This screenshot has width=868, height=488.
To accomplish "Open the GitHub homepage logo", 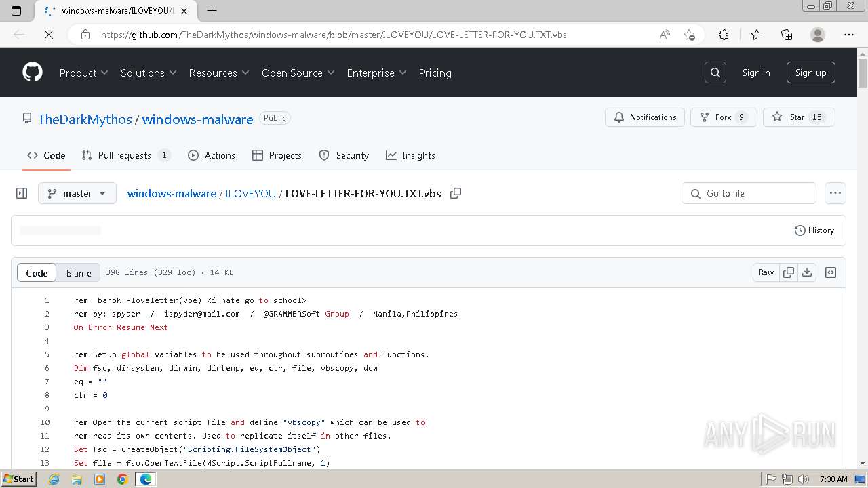I will point(33,73).
